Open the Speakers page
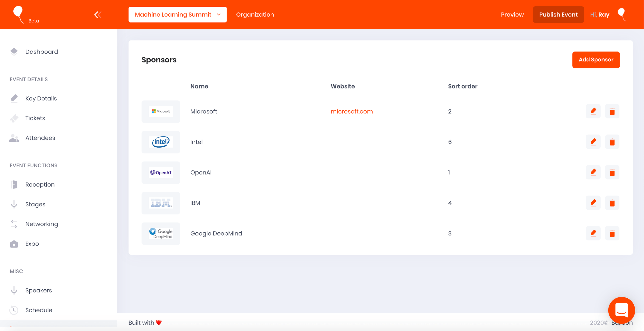 point(39,290)
